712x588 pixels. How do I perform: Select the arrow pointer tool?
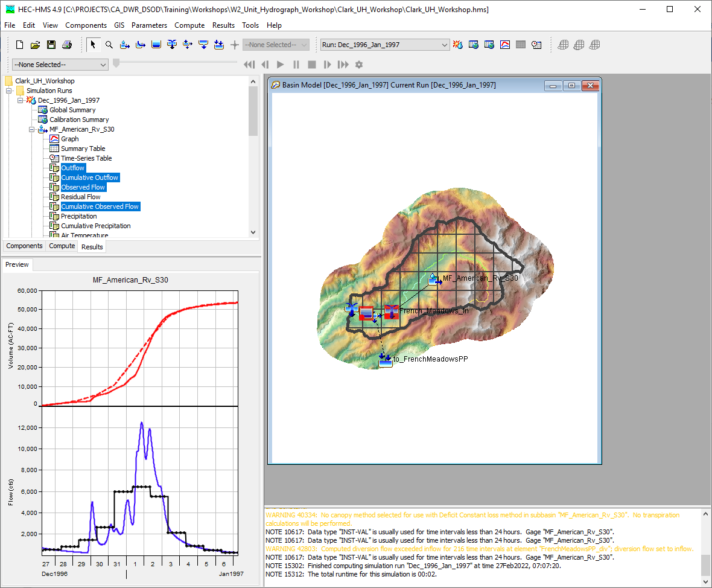94,44
